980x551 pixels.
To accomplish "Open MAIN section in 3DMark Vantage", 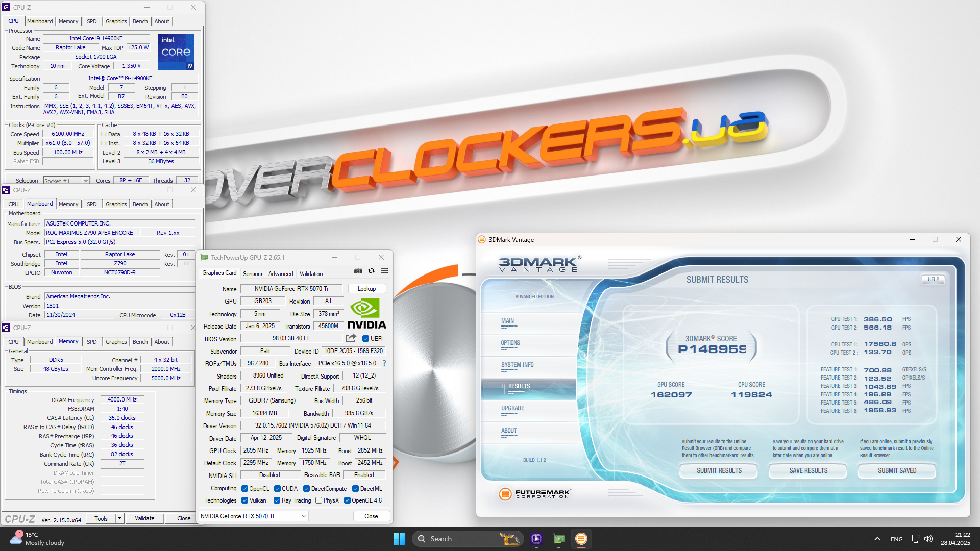I will (507, 321).
